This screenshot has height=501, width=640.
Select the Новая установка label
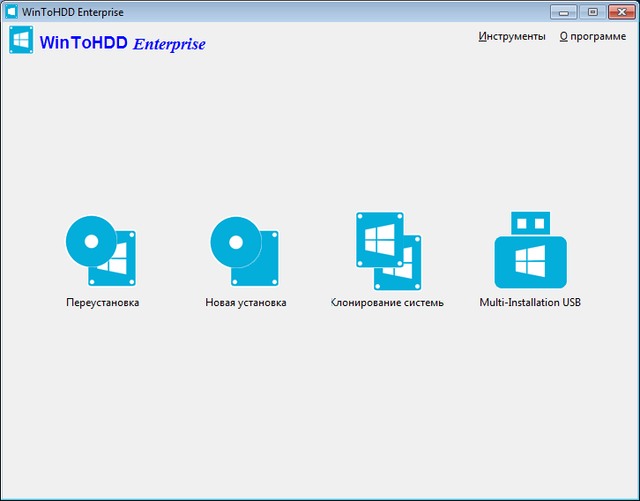[246, 303]
